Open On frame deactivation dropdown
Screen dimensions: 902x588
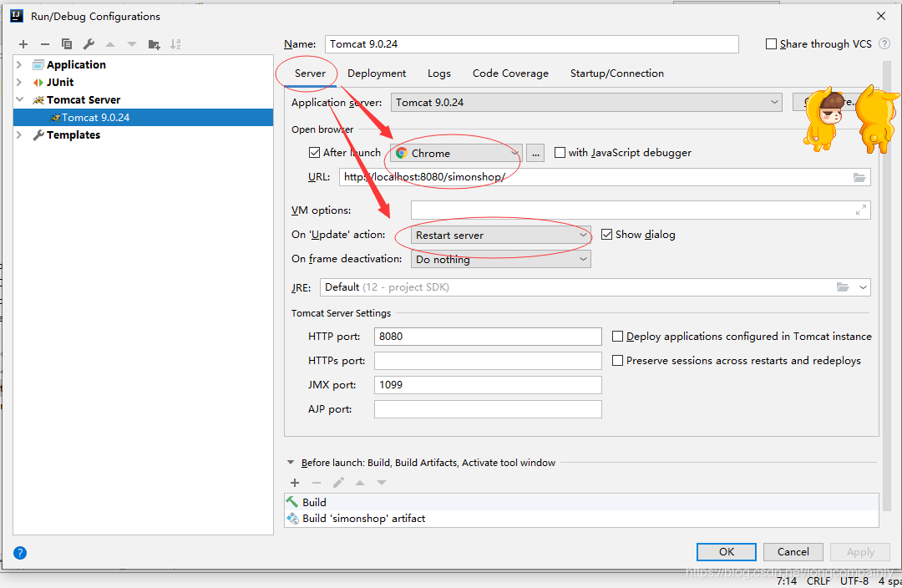[500, 260]
